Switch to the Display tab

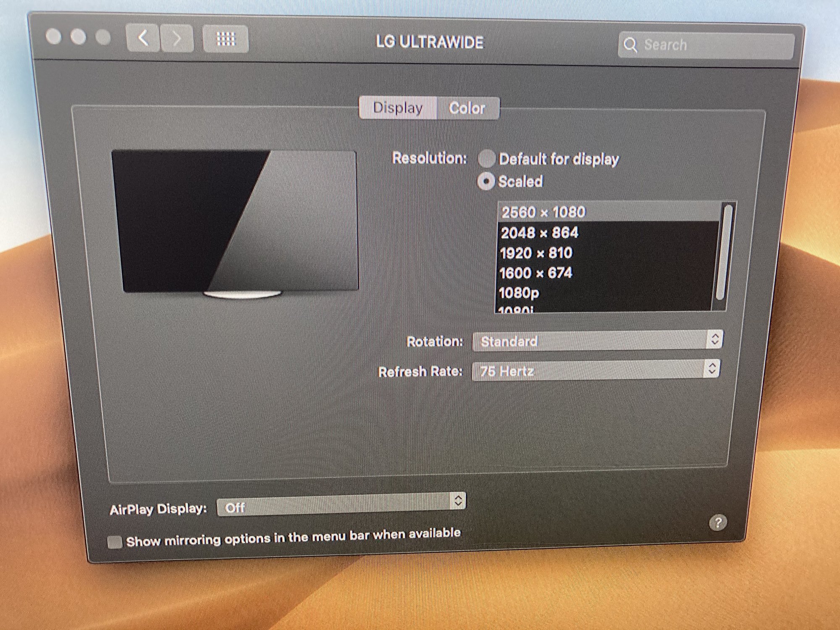click(398, 108)
